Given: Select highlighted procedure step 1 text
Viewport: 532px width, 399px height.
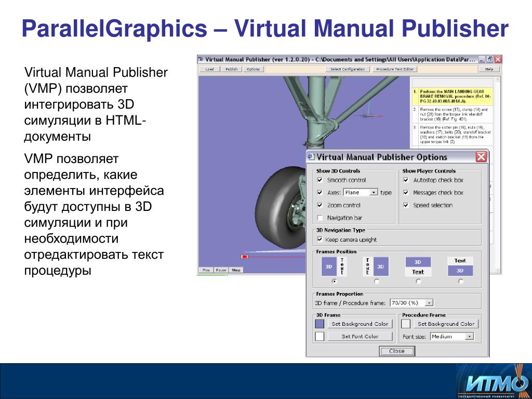Looking at the screenshot, I should [455, 96].
